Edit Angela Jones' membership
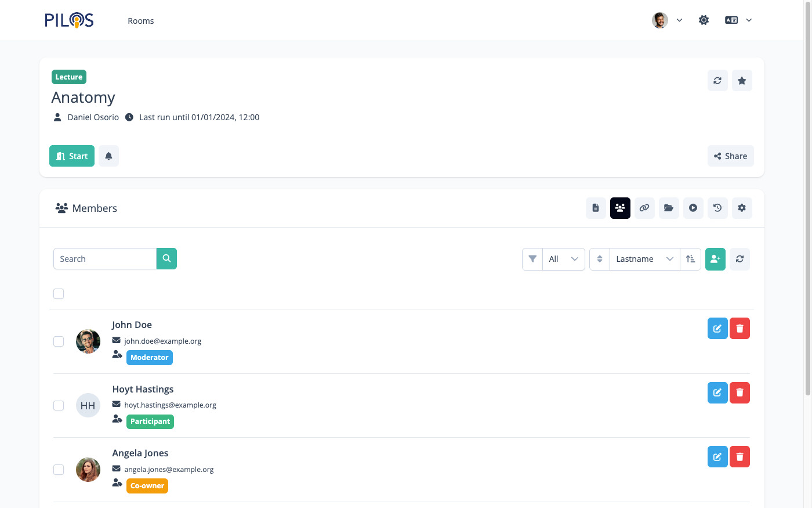 pos(717,457)
